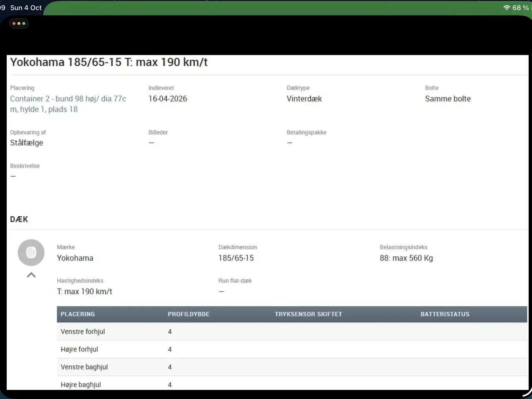Click profile depth 4 for Venstre baghjul
The height and width of the screenshot is (399, 532).
point(170,367)
